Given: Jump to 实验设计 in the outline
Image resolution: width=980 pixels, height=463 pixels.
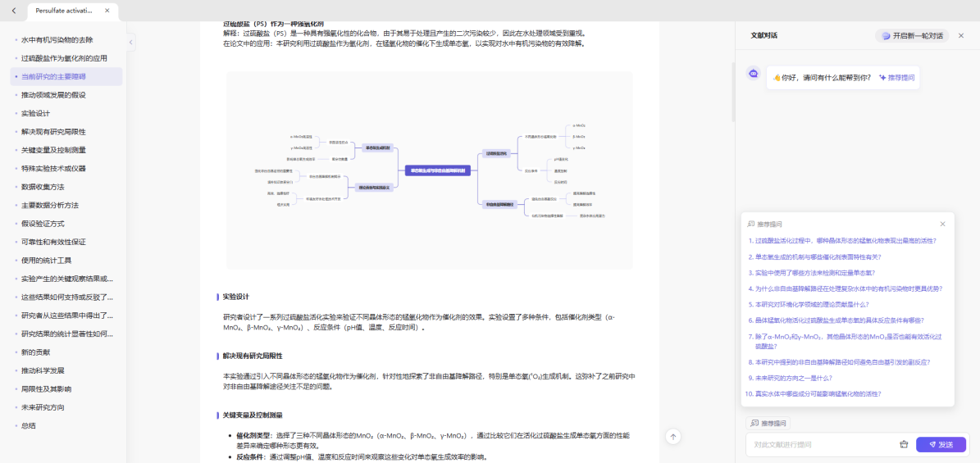Looking at the screenshot, I should tap(35, 113).
